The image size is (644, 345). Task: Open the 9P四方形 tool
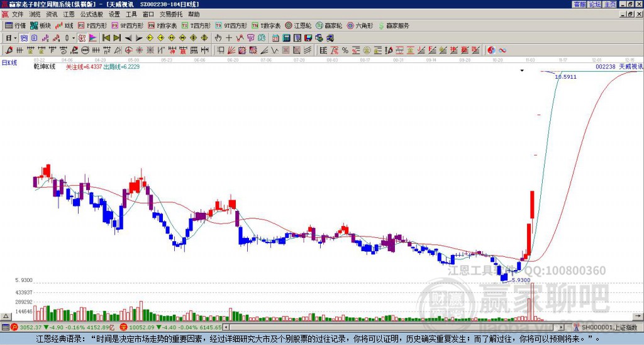point(127,25)
